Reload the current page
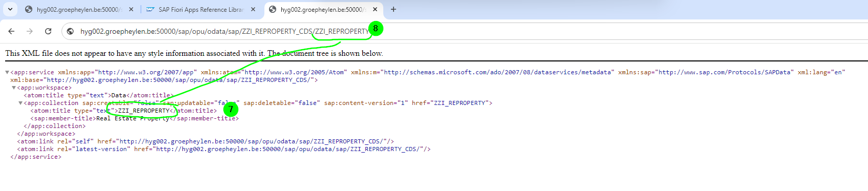Screen dimensions: 868x191 [48, 31]
